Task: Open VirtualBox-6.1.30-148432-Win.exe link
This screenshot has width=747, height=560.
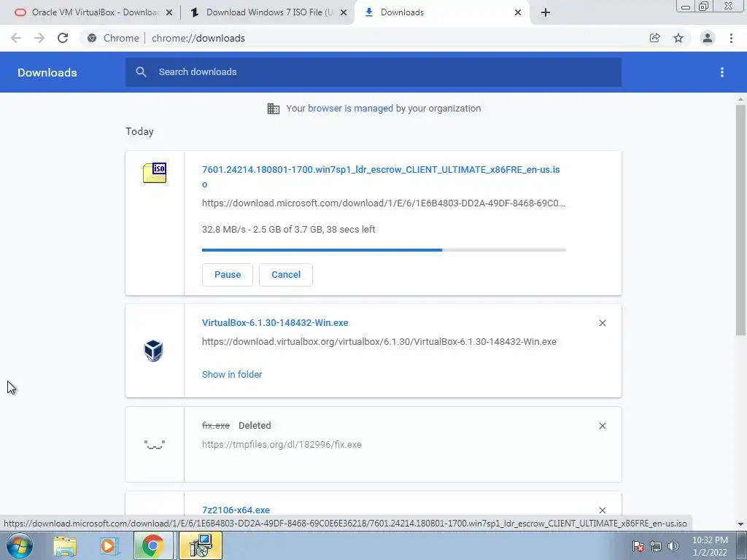Action: [275, 323]
